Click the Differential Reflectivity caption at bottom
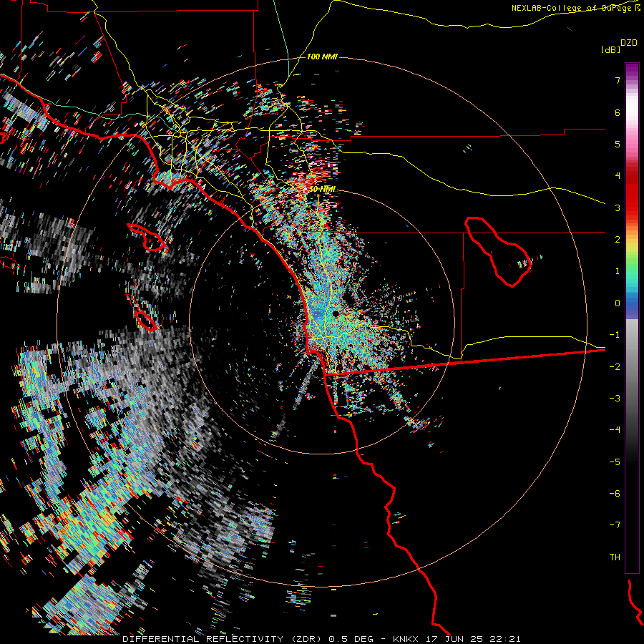 point(321,639)
